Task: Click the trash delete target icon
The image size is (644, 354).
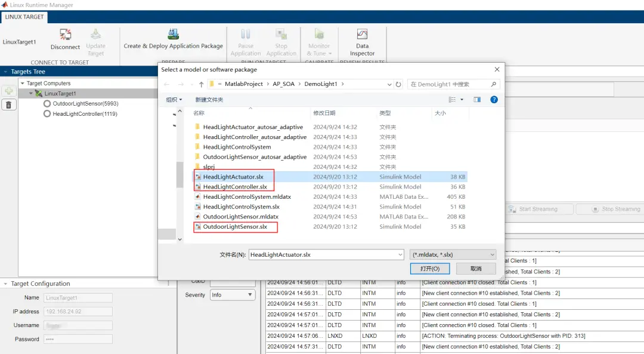Action: pyautogui.click(x=8, y=105)
